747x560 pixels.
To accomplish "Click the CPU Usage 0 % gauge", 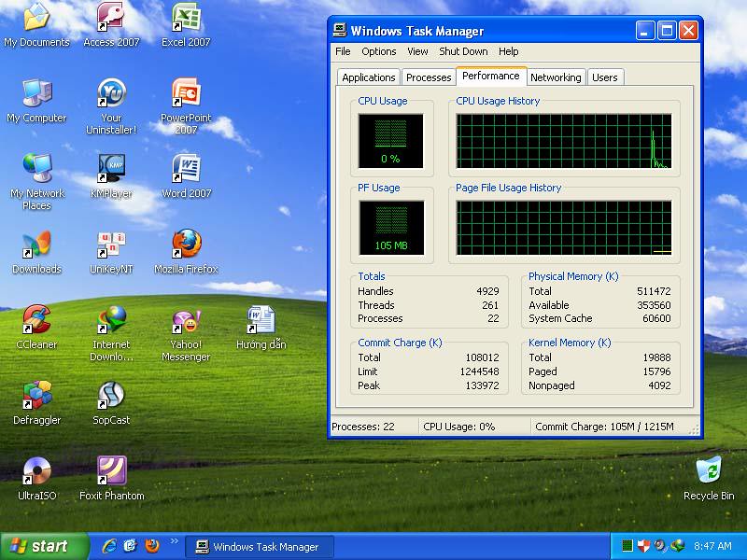I will point(390,141).
